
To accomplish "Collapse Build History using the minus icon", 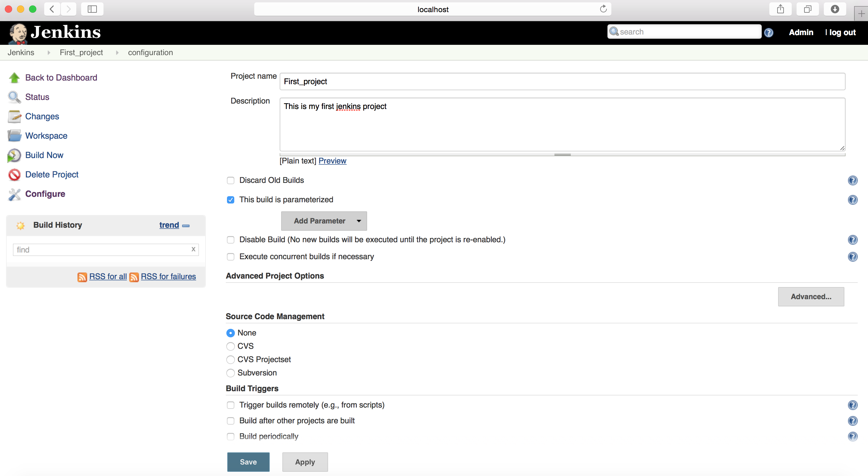I will click(x=186, y=226).
